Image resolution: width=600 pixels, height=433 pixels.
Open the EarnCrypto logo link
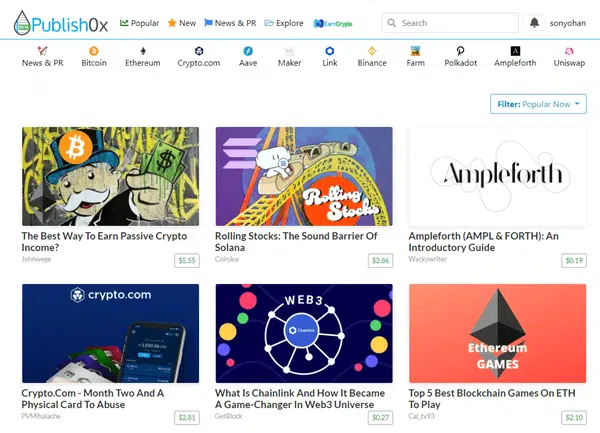pyautogui.click(x=333, y=24)
